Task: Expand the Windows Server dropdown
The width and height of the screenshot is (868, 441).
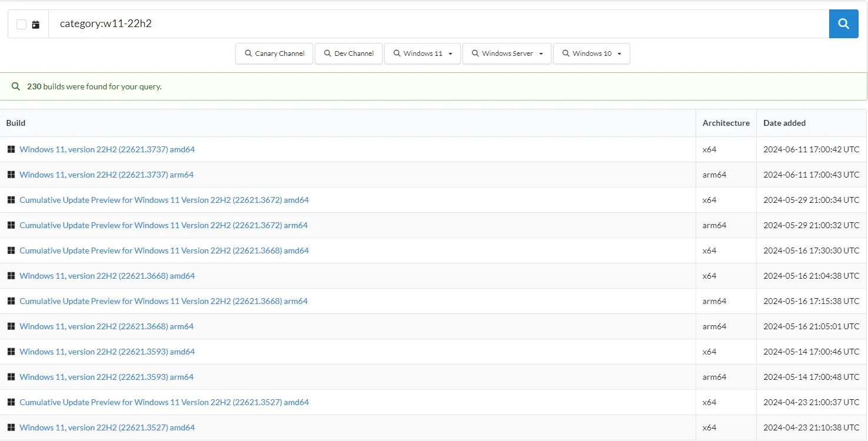Action: [x=507, y=54]
